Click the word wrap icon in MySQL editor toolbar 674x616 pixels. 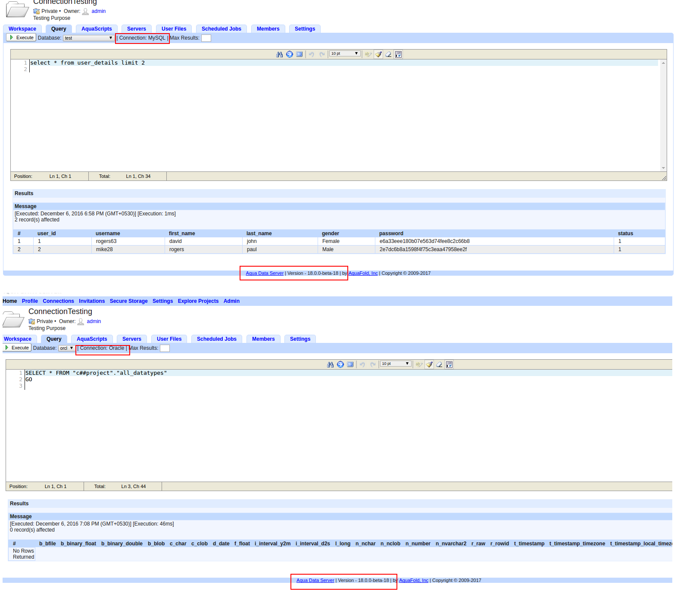(x=399, y=54)
